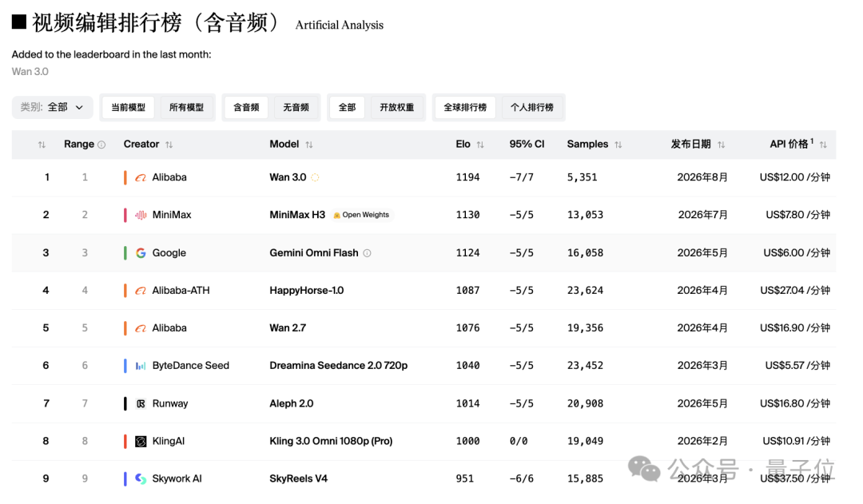The width and height of the screenshot is (863, 504).
Task: Open the 类别 全部 dropdown
Action: [x=53, y=107]
